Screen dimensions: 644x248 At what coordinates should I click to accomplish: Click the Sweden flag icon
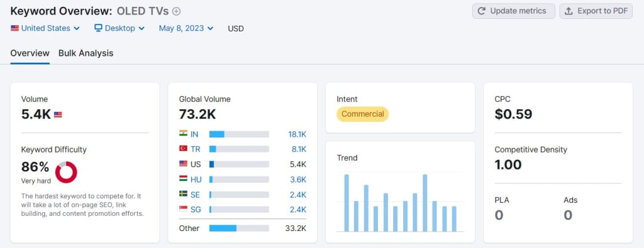(183, 194)
